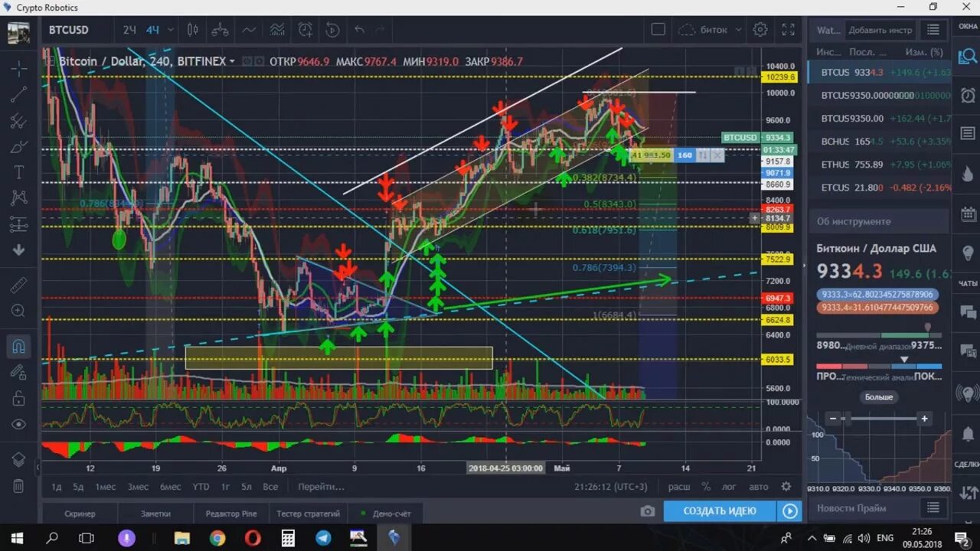Activate the zoom in tool
This screenshot has width=980, height=551.
[19, 311]
